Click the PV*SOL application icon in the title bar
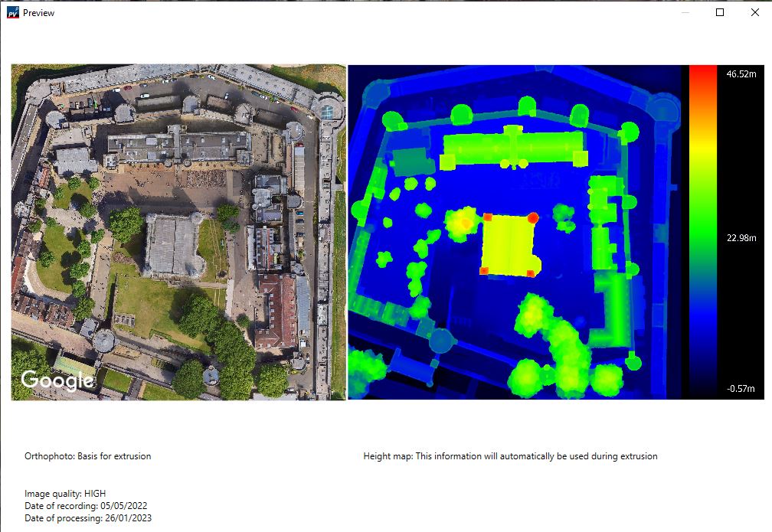 pos(11,12)
